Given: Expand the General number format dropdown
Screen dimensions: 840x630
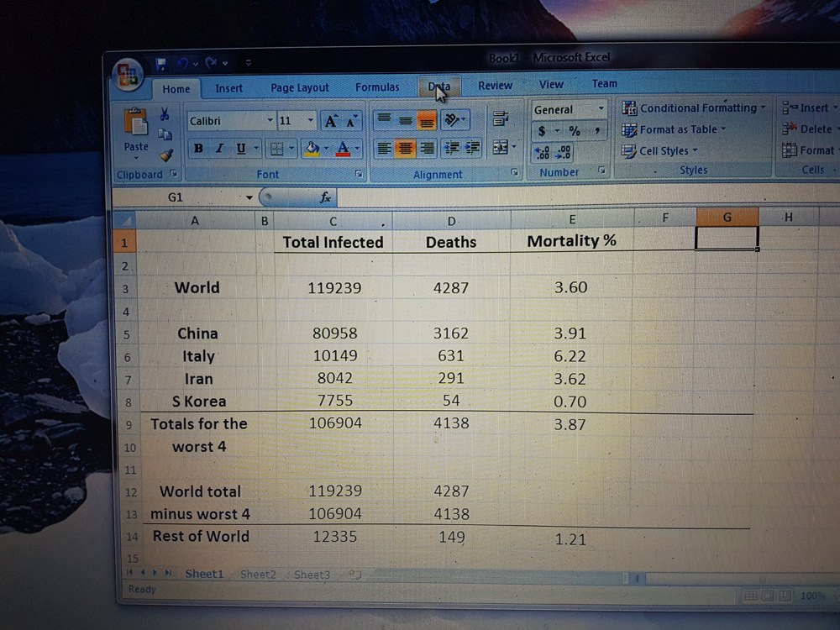Looking at the screenshot, I should pyautogui.click(x=601, y=109).
